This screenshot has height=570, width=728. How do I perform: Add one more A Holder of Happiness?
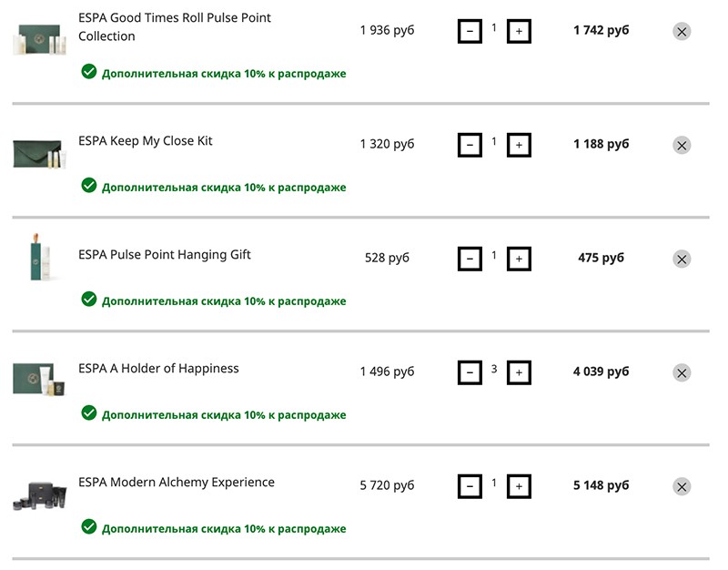point(519,372)
